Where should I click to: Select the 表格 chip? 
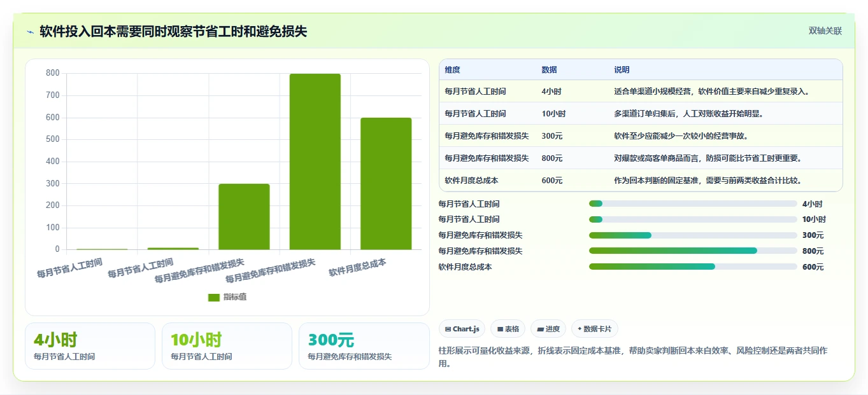(x=508, y=329)
